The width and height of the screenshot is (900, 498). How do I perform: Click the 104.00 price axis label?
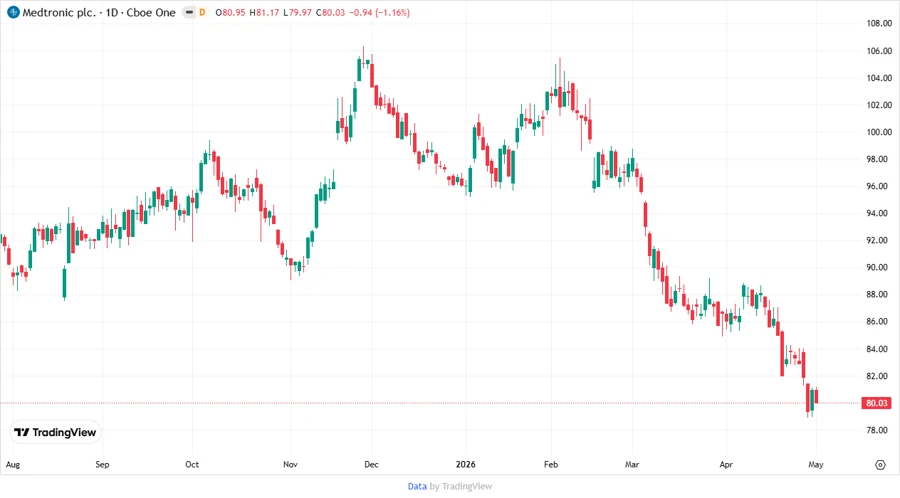click(879, 78)
